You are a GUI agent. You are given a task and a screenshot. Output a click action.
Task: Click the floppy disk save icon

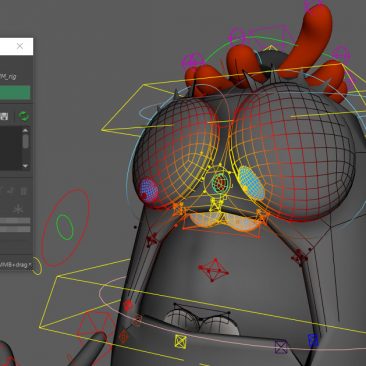(x=4, y=116)
